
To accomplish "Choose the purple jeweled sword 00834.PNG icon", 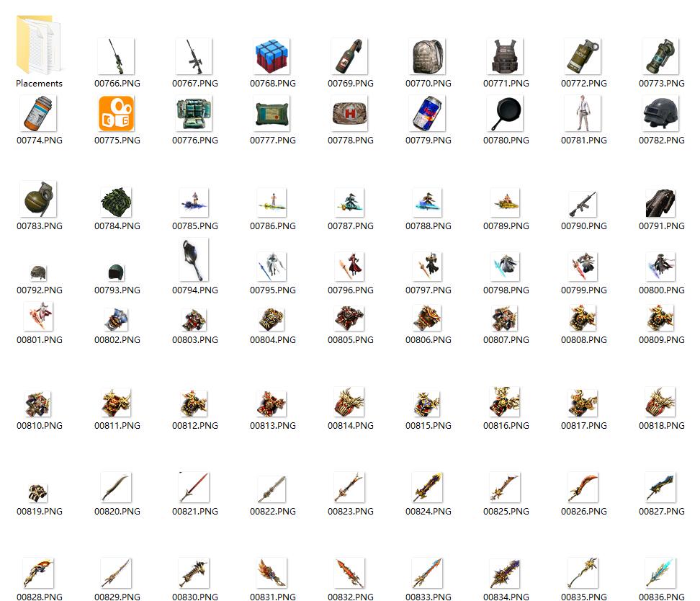I will [505, 573].
